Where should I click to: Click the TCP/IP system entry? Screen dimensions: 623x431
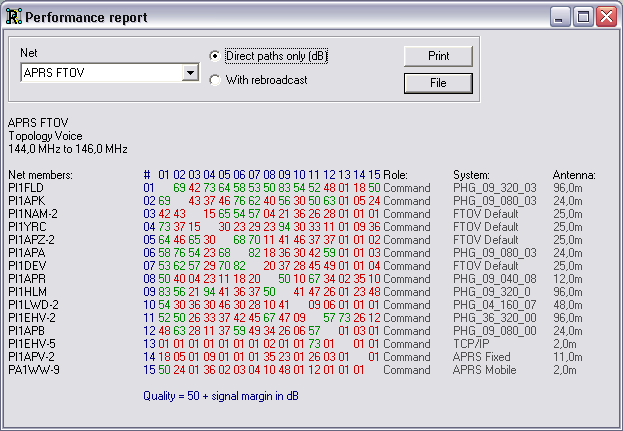471,344
